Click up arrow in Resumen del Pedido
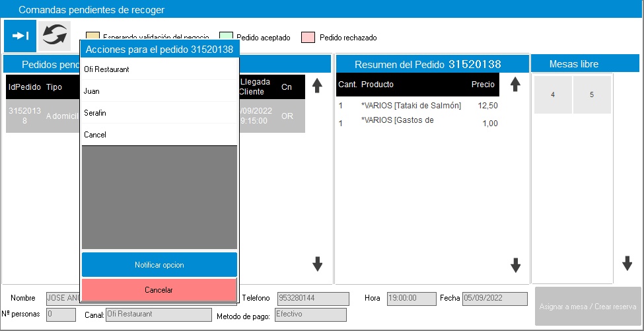This screenshot has width=644, height=331. [x=515, y=85]
